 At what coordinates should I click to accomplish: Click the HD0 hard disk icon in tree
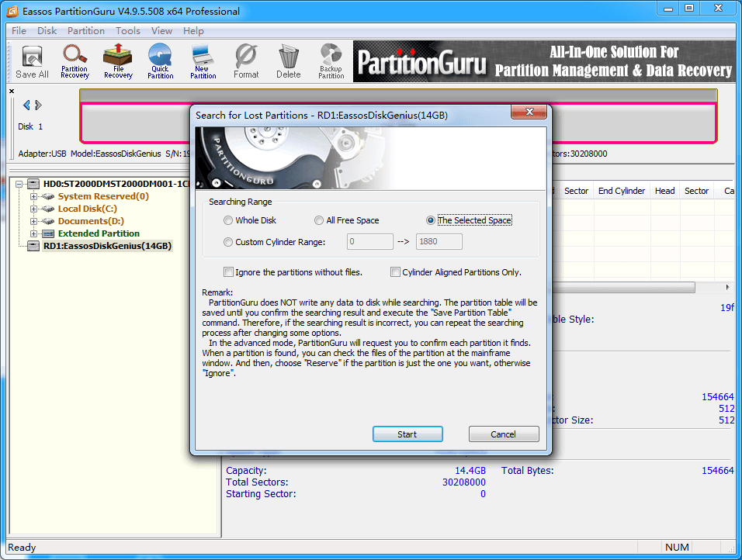[x=33, y=184]
